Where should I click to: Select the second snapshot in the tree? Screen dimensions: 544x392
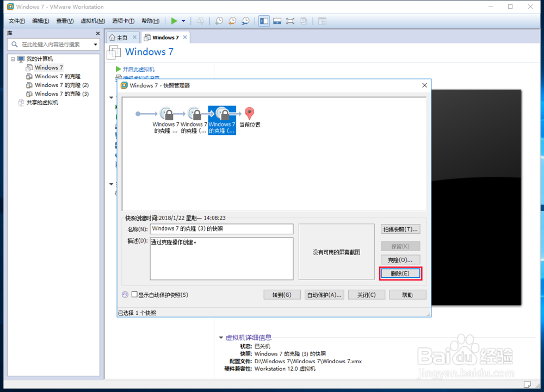194,120
